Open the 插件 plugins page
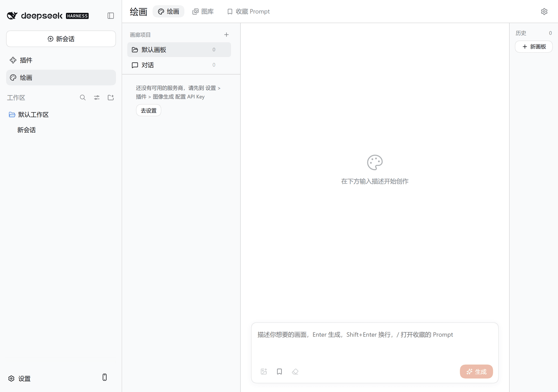Image resolution: width=558 pixels, height=392 pixels. (61, 60)
